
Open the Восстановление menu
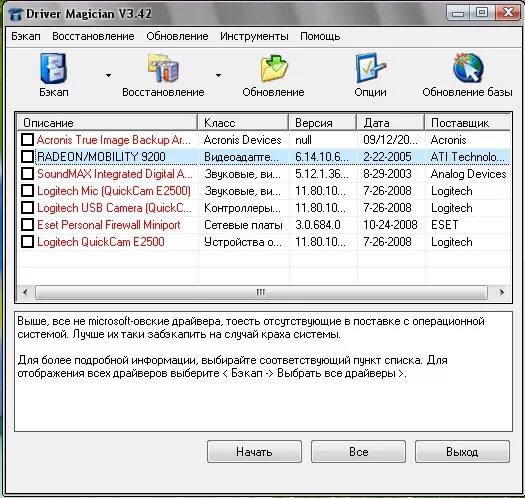tap(93, 36)
